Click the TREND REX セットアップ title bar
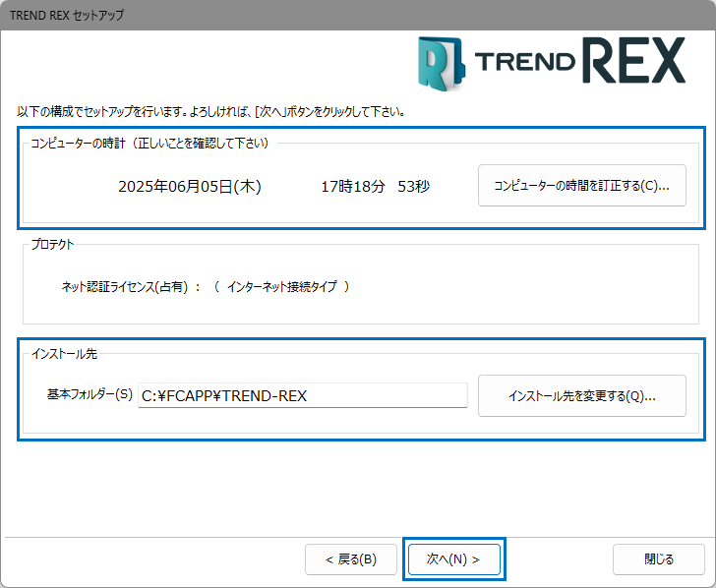This screenshot has height=588, width=716. coord(358,15)
